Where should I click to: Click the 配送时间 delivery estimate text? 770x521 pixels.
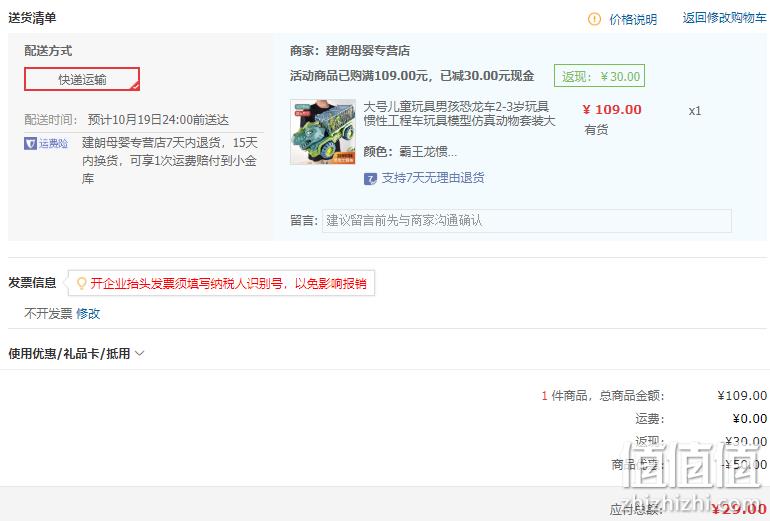[x=127, y=120]
